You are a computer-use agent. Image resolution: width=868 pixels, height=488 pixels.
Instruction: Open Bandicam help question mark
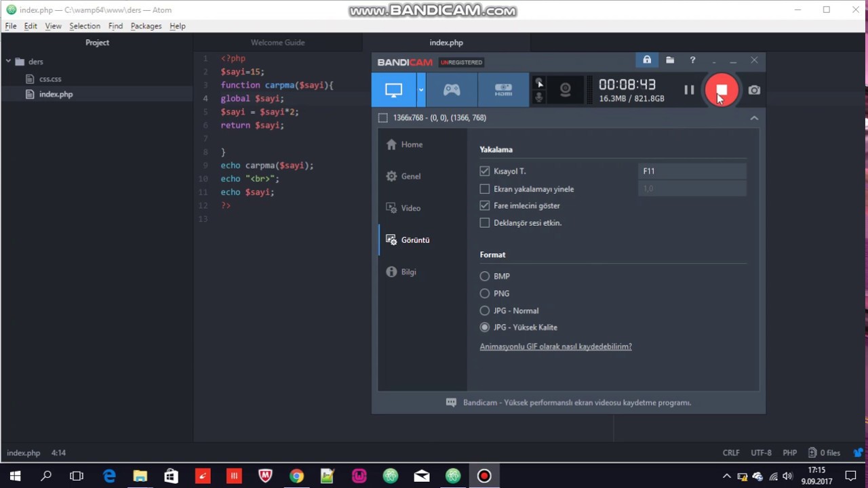(692, 60)
